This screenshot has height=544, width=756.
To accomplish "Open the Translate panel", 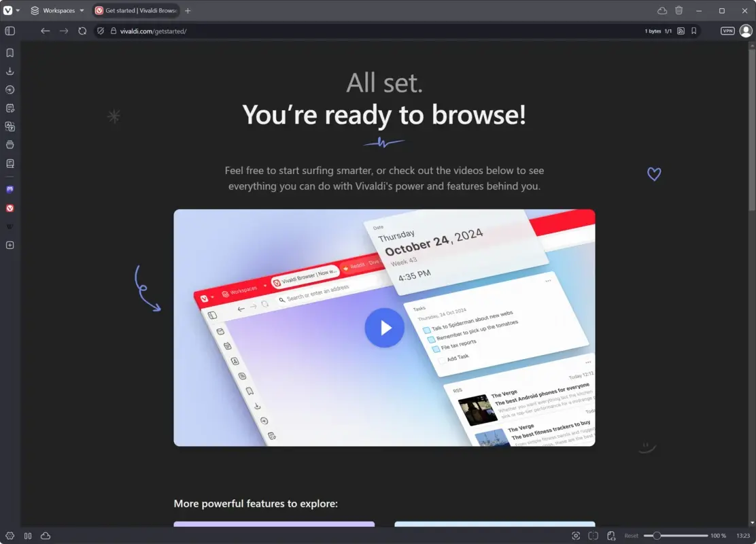I will pyautogui.click(x=10, y=126).
